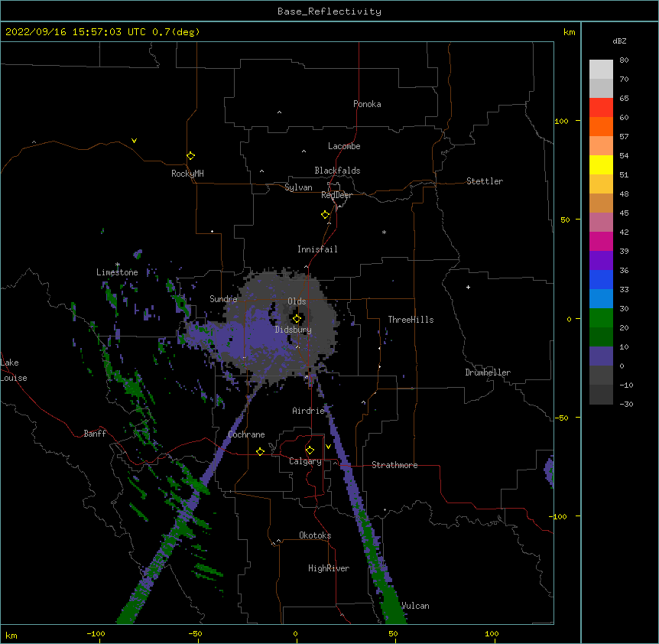Click the -50 tick label on right axis

[561, 418]
